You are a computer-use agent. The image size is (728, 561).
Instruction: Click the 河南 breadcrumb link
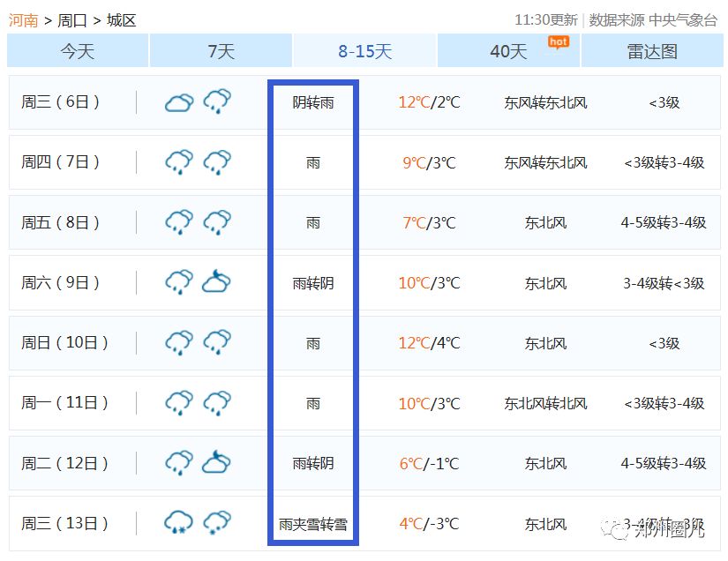(x=24, y=20)
